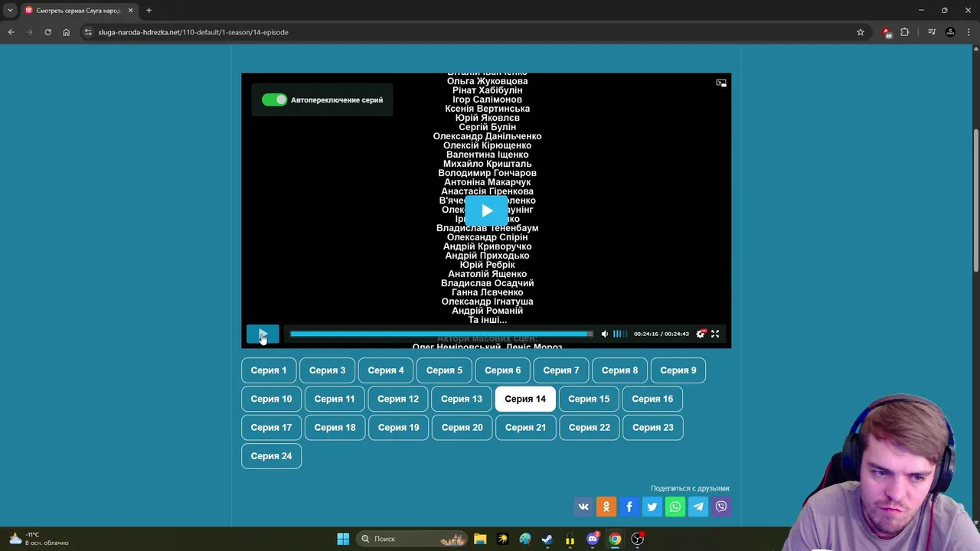Close the Слуга народа browser tab
The width and height of the screenshot is (980, 551).
coord(130,11)
